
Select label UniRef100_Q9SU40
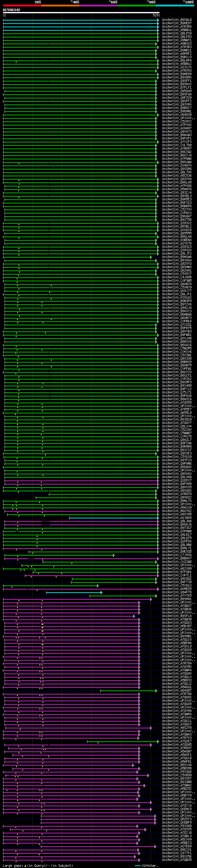coord(177,474)
